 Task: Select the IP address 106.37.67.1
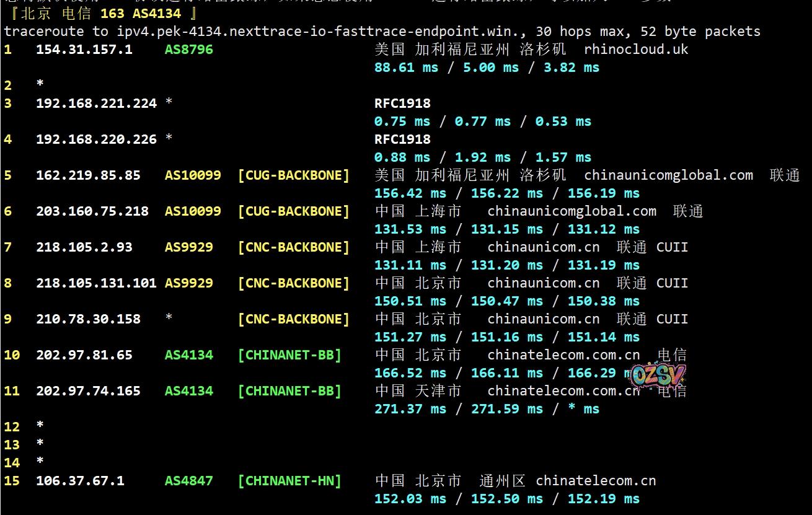[x=80, y=481]
